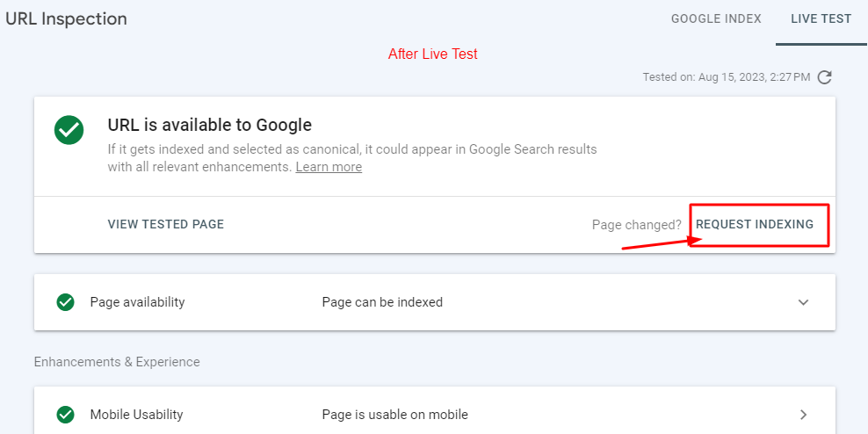Viewport: 868px width, 434px height.
Task: Click the Mobile Usability row label
Action: tap(136, 415)
